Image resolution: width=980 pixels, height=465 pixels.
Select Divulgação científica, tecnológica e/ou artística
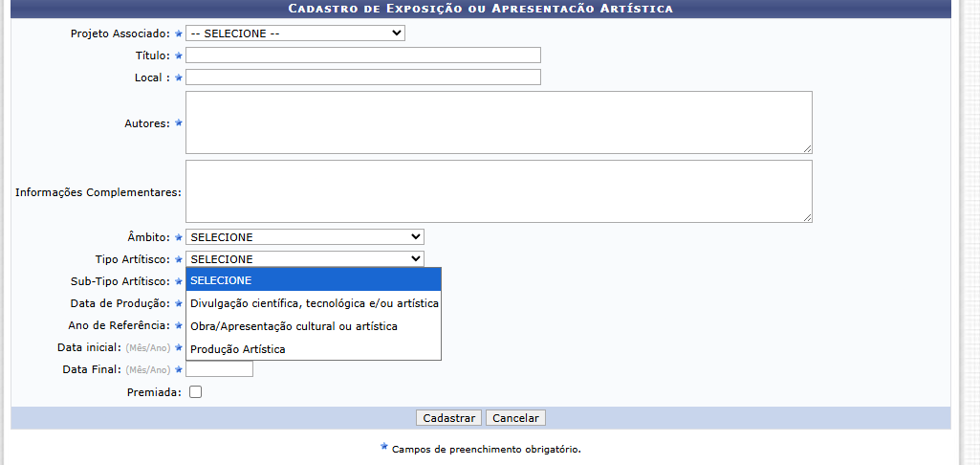pyautogui.click(x=314, y=303)
